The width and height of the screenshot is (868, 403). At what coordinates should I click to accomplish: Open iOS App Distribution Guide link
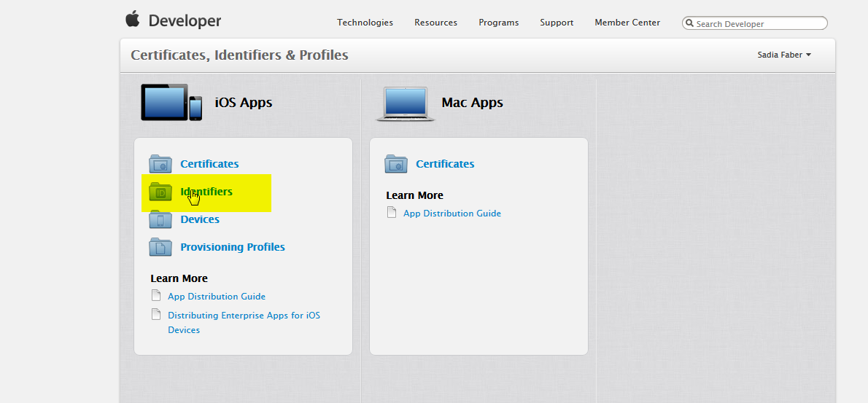point(217,297)
